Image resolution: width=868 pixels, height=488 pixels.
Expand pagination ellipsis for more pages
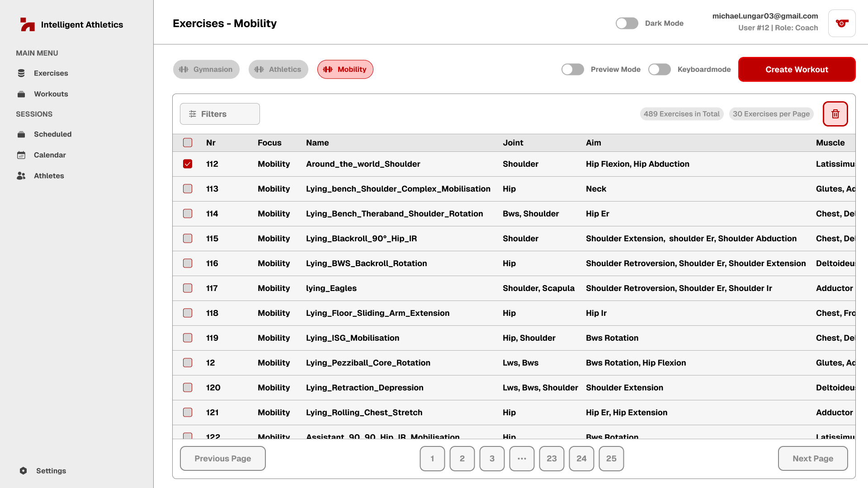click(x=522, y=459)
